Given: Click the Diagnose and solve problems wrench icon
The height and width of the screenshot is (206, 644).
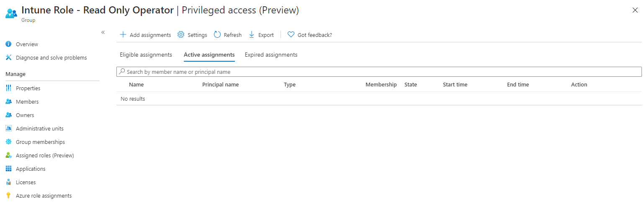Looking at the screenshot, I should point(8,57).
